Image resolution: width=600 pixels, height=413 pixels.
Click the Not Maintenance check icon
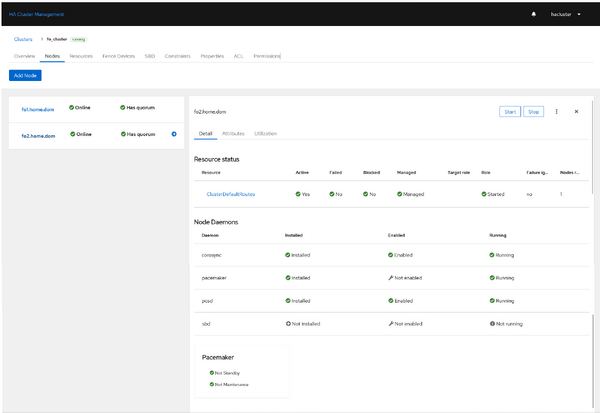click(x=212, y=384)
